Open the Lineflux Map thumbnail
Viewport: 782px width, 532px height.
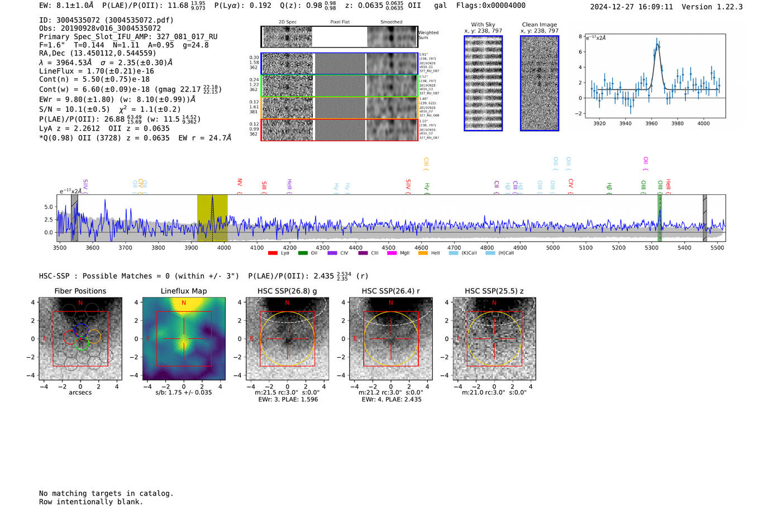click(x=184, y=339)
